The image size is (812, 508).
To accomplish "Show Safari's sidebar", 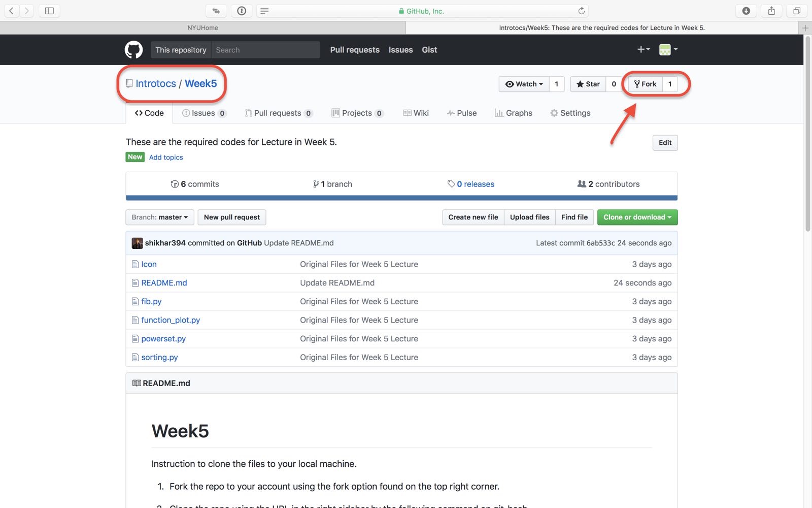I will 49,11.
